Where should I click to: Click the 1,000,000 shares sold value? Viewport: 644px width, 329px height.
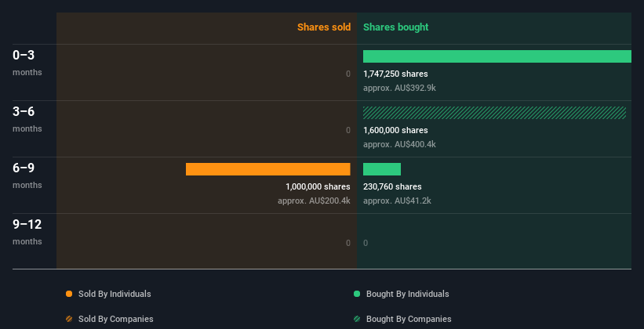click(x=318, y=186)
